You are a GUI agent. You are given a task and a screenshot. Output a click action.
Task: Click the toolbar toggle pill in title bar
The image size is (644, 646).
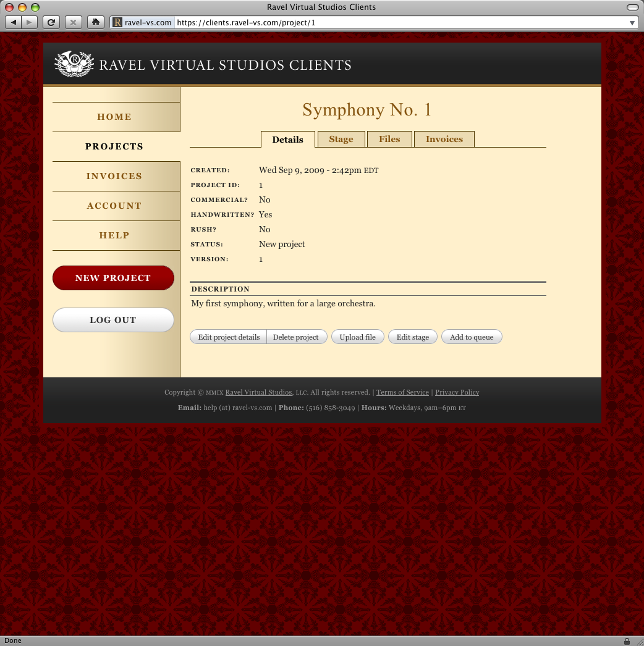pyautogui.click(x=632, y=7)
